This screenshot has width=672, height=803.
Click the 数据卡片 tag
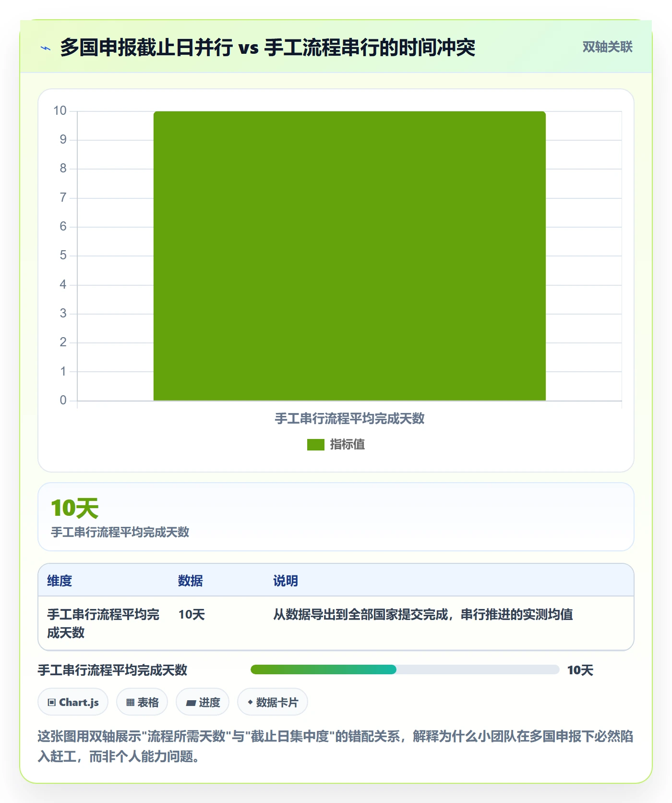pos(273,702)
